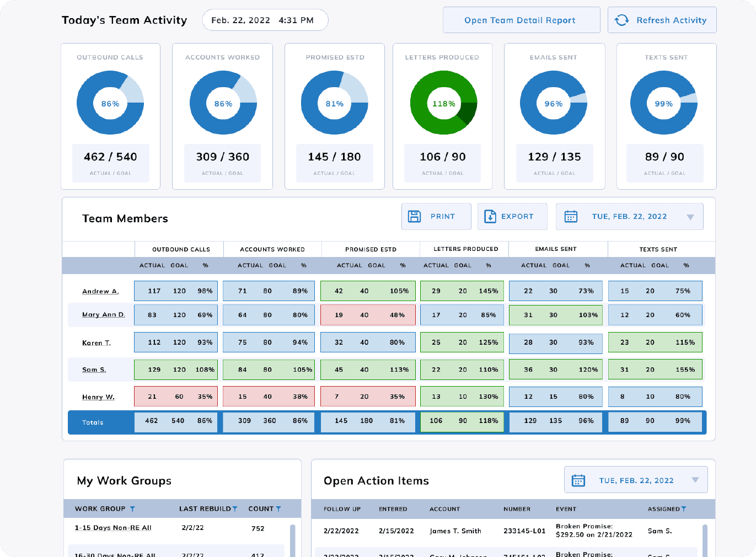Filter the Last Rebuild column
Screen dimensions: 756x557
click(236, 508)
